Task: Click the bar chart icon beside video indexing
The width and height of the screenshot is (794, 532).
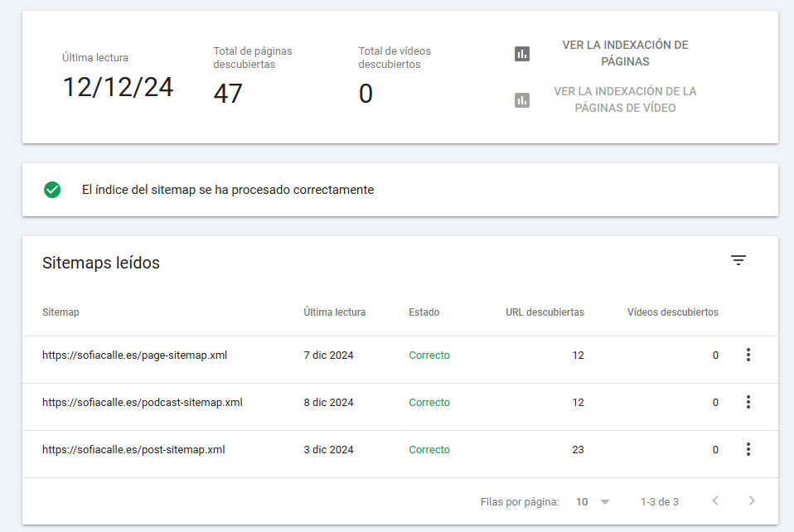Action: tap(522, 100)
